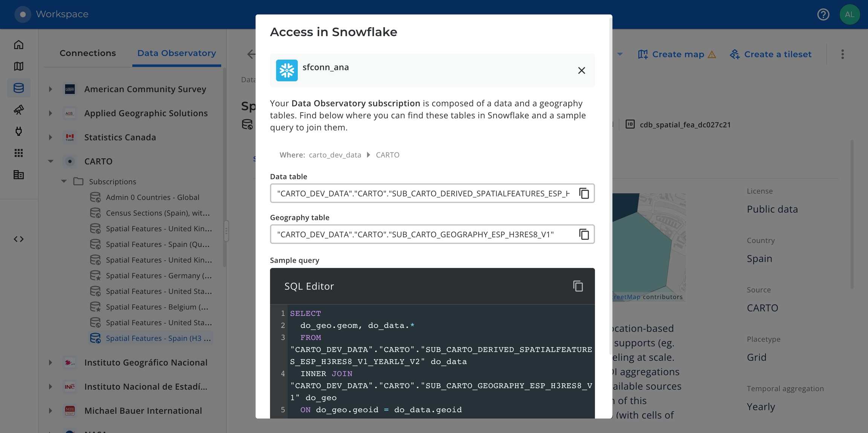Image resolution: width=868 pixels, height=433 pixels.
Task: Open Maps from the left sidebar
Action: pyautogui.click(x=18, y=66)
